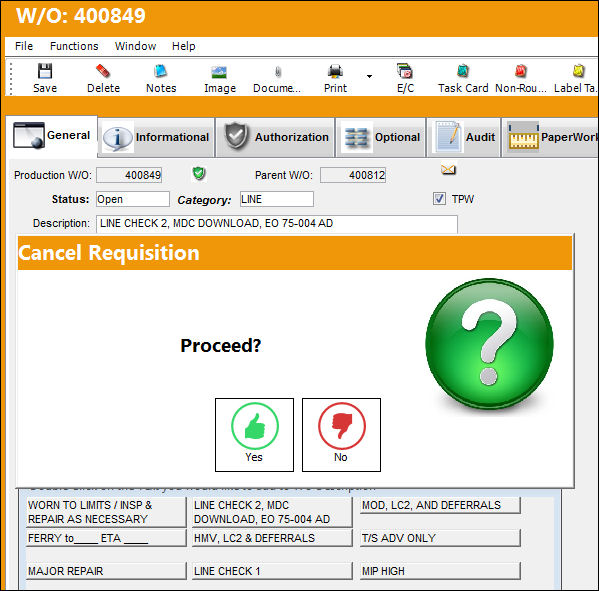Viewport: 599px width, 591px height.
Task: Decline with the No thumbs-down button
Action: [341, 435]
